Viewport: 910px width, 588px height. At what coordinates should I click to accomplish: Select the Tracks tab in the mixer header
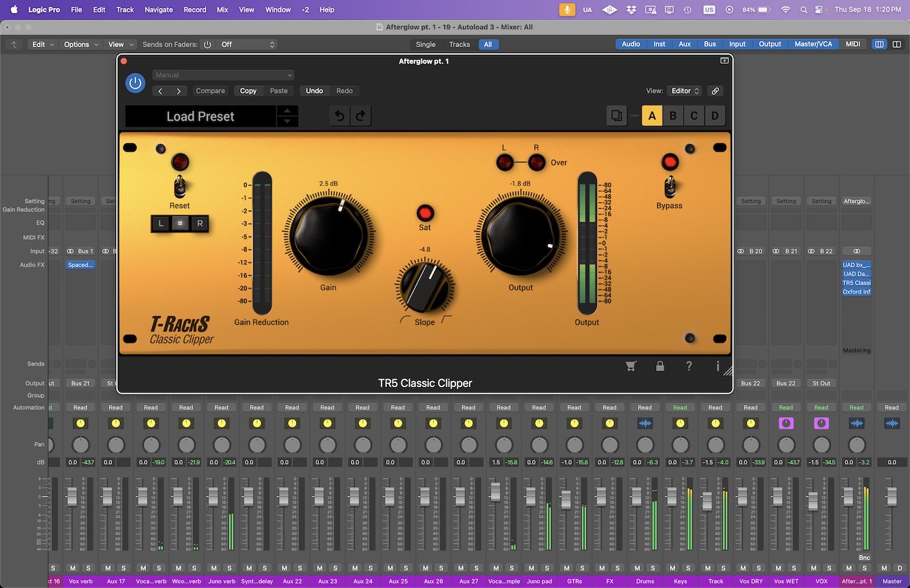click(x=459, y=44)
